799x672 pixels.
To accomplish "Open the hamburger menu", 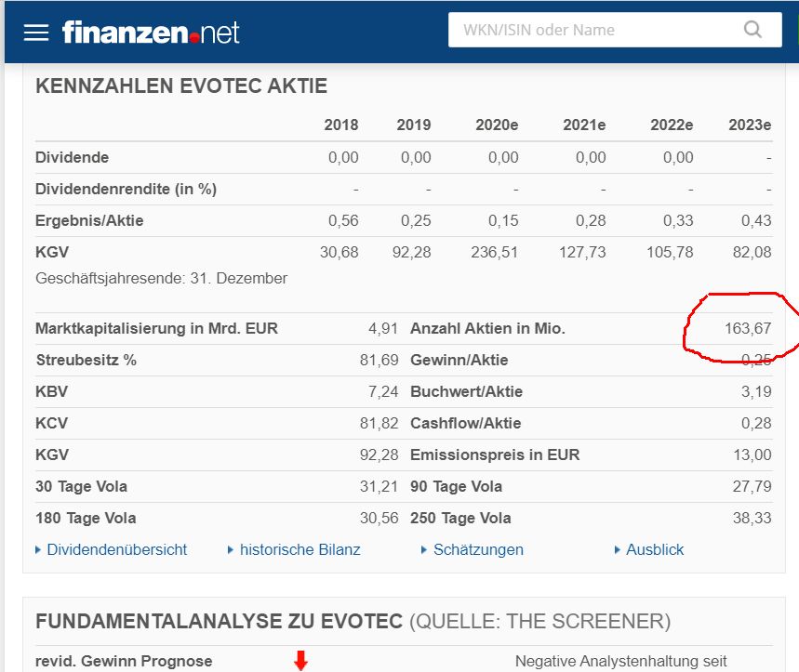I will click(36, 31).
